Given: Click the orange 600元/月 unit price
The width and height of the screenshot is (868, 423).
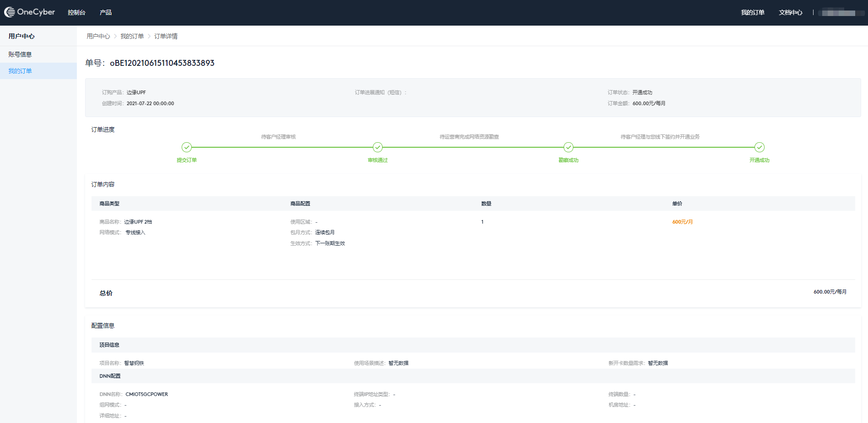Looking at the screenshot, I should (x=682, y=222).
